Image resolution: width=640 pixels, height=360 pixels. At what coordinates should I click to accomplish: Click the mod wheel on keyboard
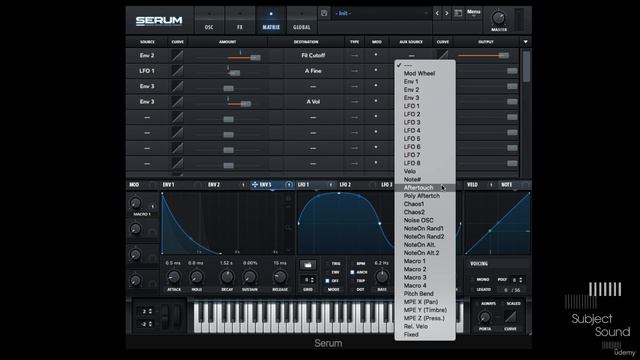pos(178,316)
